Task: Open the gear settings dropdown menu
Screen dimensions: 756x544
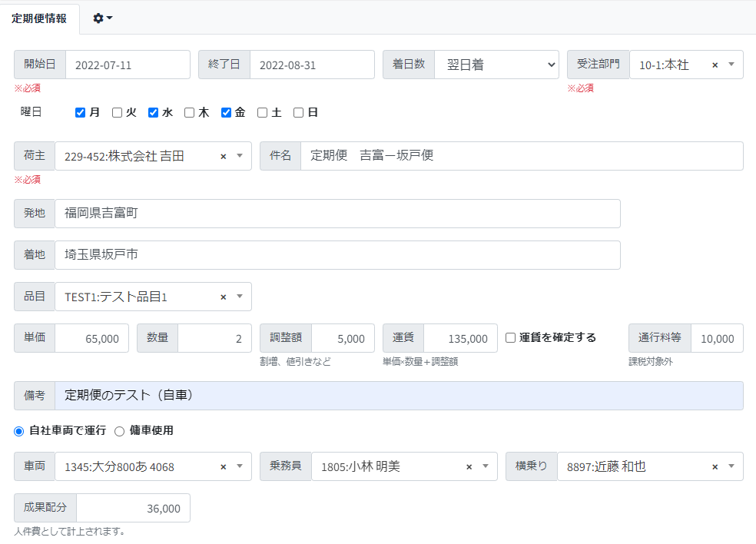Action: 102,18
